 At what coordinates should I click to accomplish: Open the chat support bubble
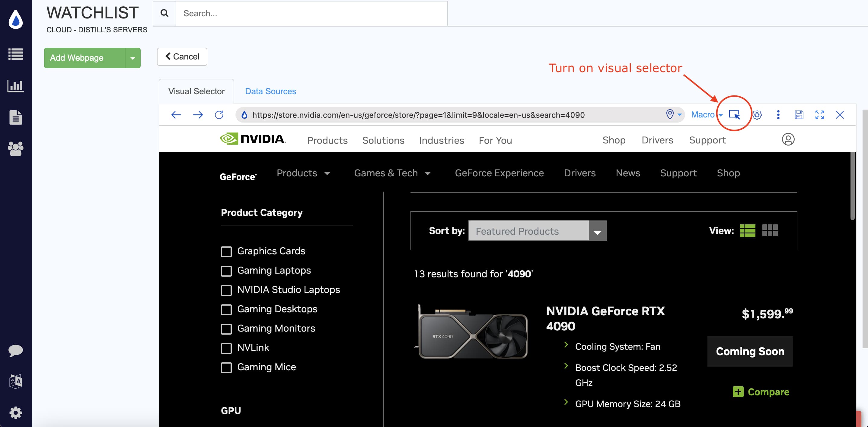click(15, 351)
